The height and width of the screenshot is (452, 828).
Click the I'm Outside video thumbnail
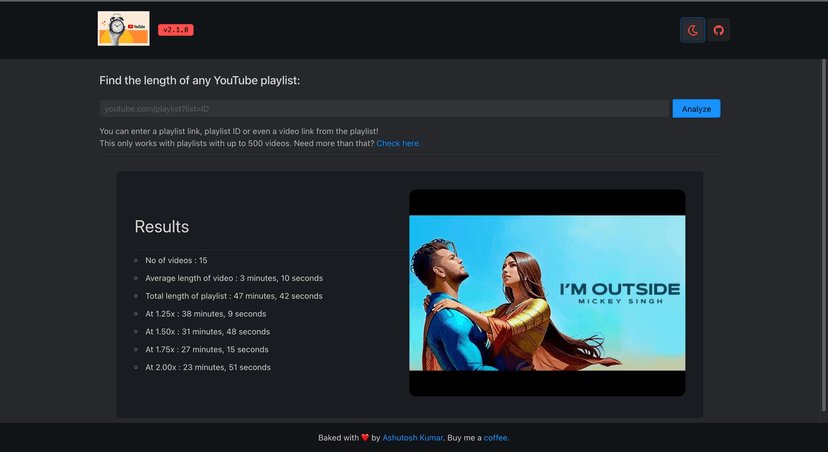[x=547, y=293]
